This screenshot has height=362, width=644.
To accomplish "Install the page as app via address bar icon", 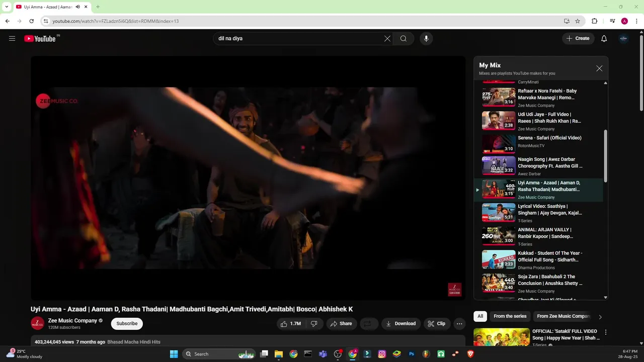I will (567, 21).
